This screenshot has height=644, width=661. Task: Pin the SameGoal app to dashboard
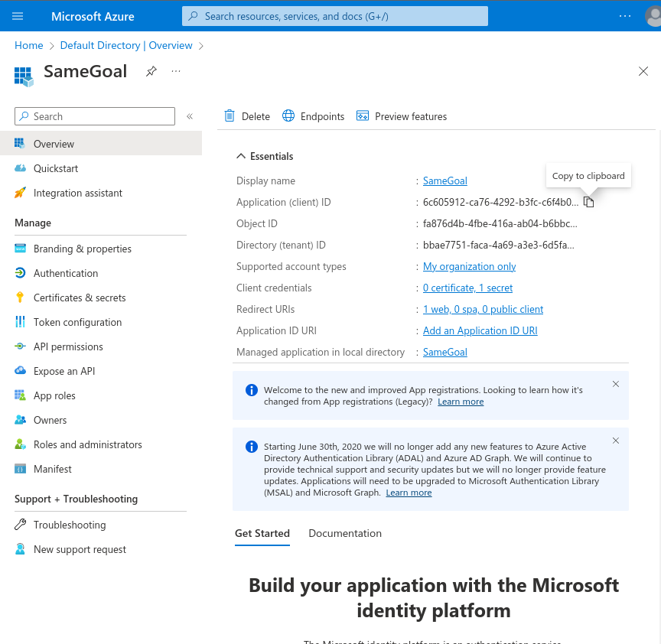click(x=151, y=71)
